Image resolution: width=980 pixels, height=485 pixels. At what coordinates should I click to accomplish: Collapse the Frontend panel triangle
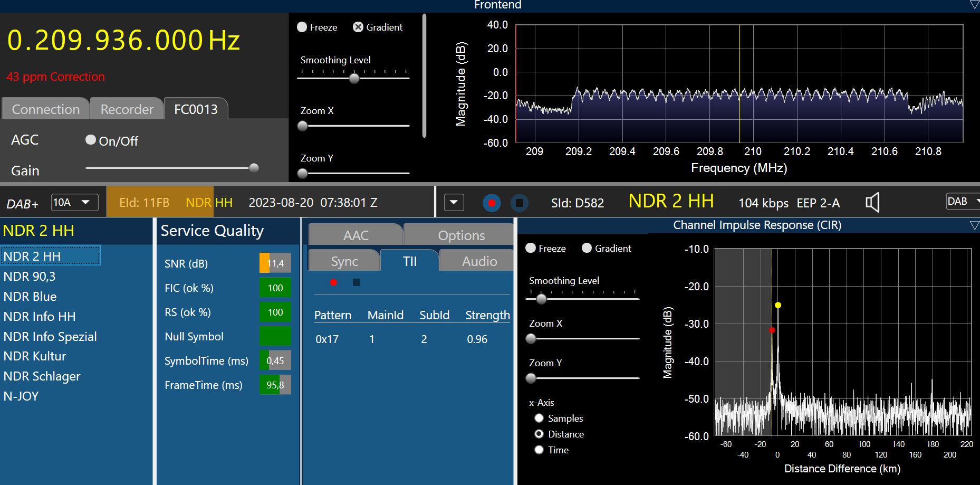pyautogui.click(x=974, y=5)
